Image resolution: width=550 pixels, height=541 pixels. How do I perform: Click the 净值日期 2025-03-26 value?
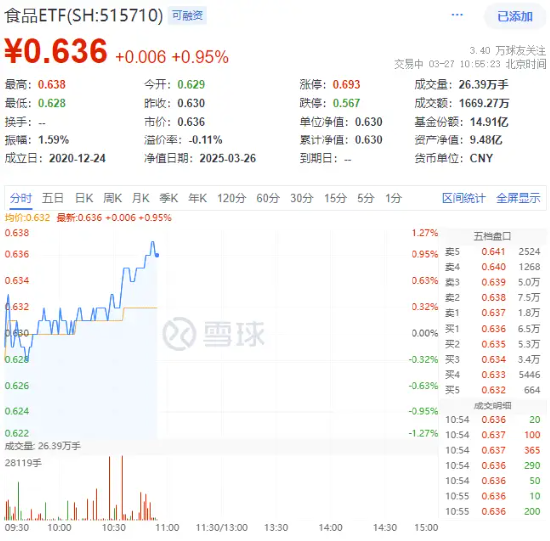pos(228,158)
